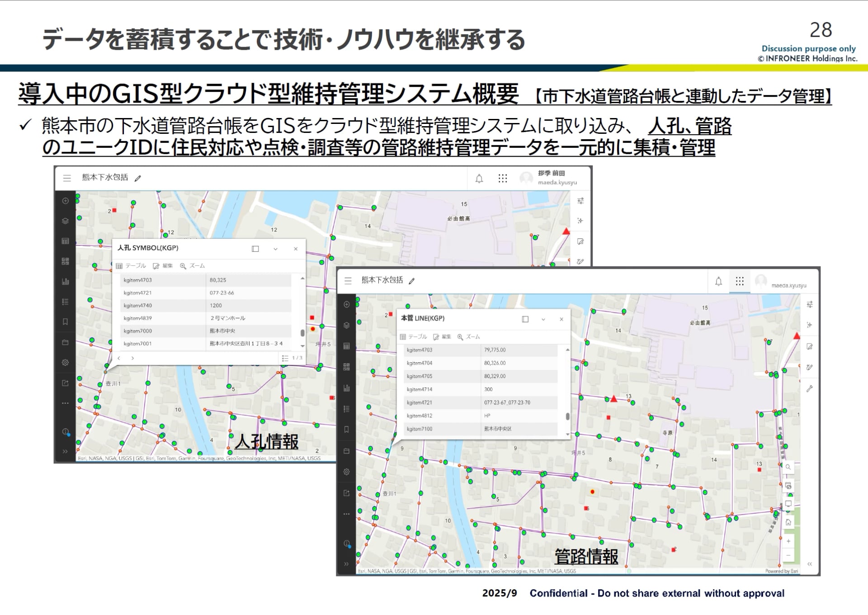Click 編集 in the 人孔 SYMBOL popup

[x=163, y=266]
